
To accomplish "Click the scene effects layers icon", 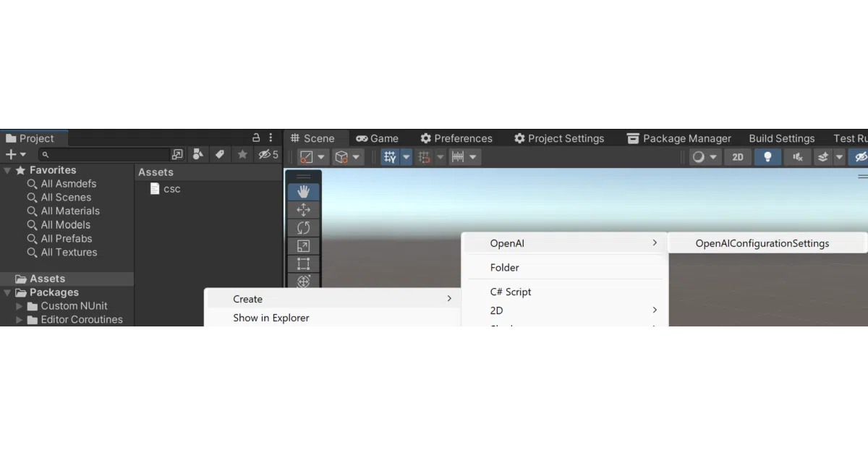I will (x=823, y=157).
